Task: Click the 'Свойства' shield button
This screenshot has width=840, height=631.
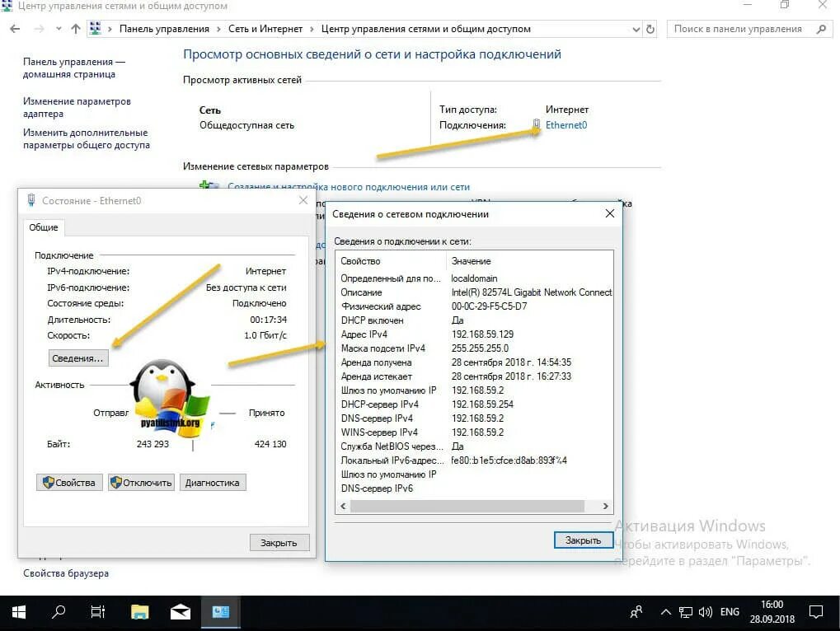Action: (x=69, y=482)
